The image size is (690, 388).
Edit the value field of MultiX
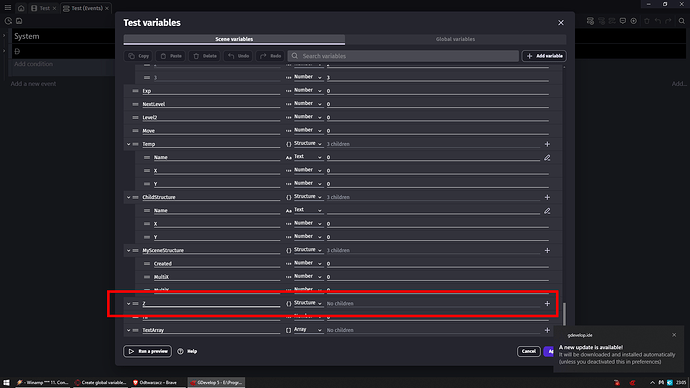click(437, 277)
